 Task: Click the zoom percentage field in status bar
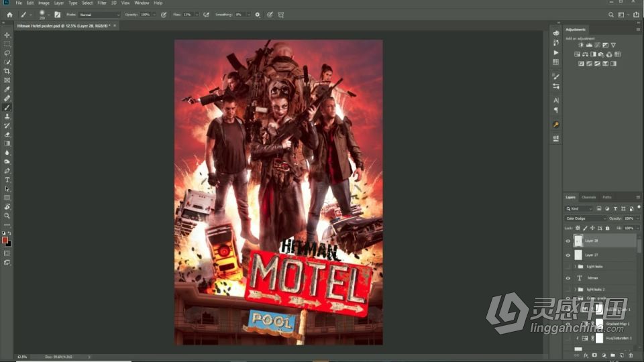(x=23, y=357)
